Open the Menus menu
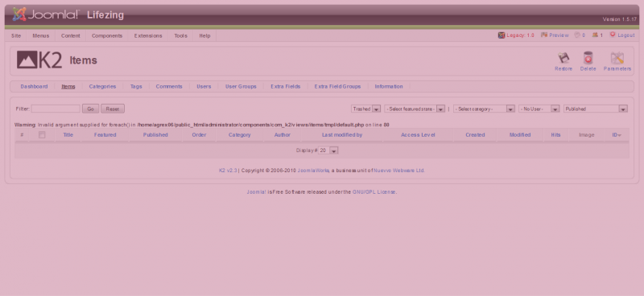This screenshot has height=296, width=644. [x=41, y=35]
